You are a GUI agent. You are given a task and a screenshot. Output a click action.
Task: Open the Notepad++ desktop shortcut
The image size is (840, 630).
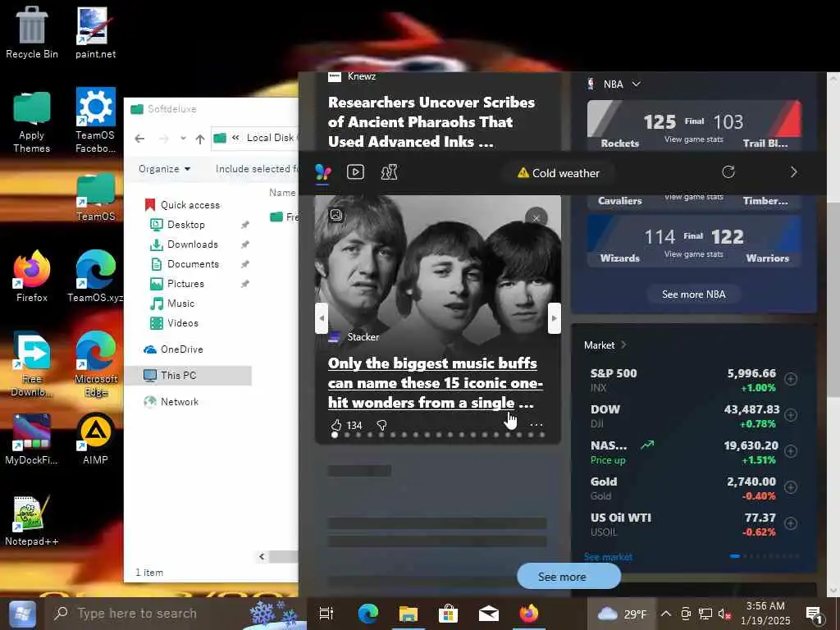[x=32, y=521]
